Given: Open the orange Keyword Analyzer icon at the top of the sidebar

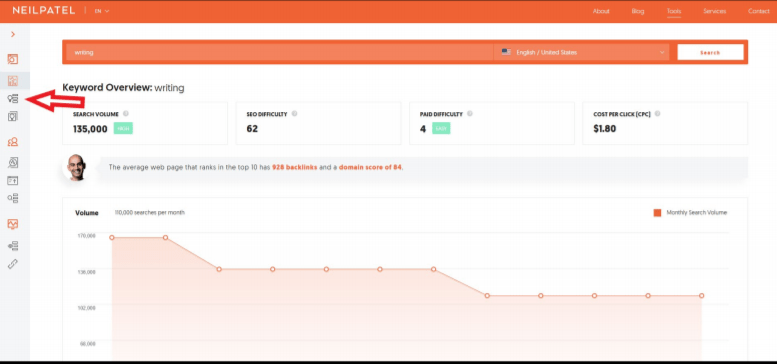Looking at the screenshot, I should 13,59.
